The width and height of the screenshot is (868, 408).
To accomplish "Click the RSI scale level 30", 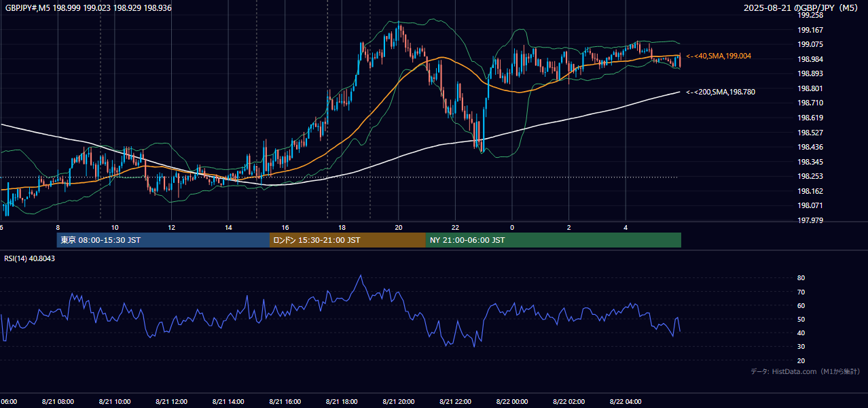I will (801, 347).
